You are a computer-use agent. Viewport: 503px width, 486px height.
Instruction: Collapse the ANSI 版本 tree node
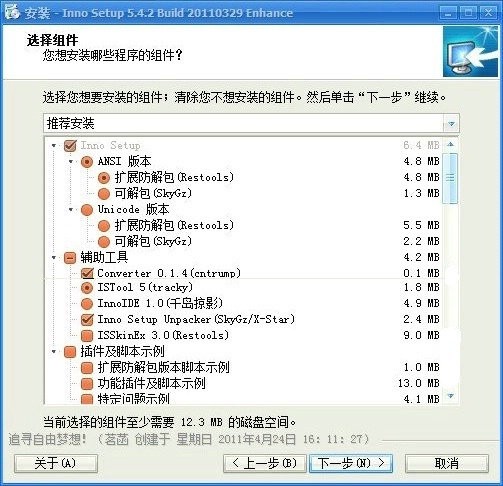click(x=71, y=161)
